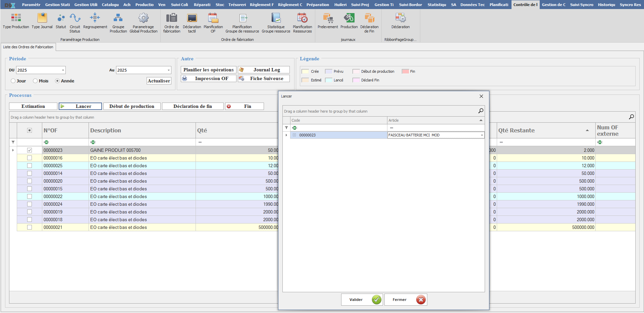
Task: Click Valider button in Lancer dialog
Action: pos(362,300)
